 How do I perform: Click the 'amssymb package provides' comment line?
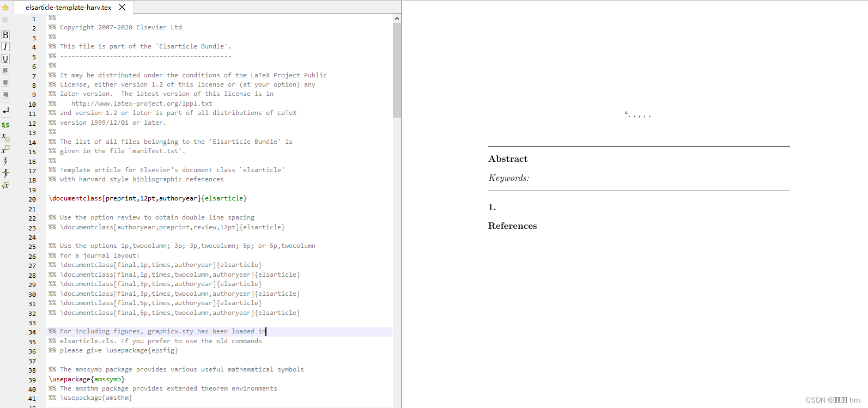click(x=176, y=369)
